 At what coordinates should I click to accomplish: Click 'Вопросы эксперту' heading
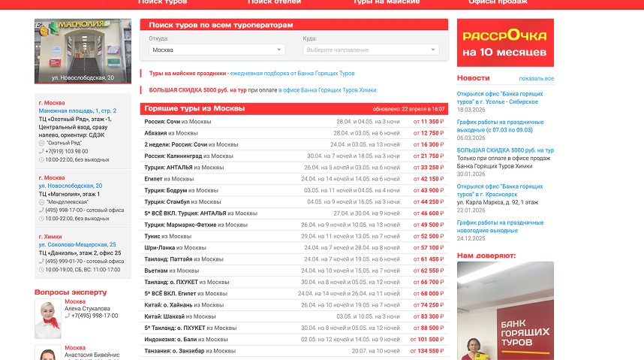(x=71, y=292)
